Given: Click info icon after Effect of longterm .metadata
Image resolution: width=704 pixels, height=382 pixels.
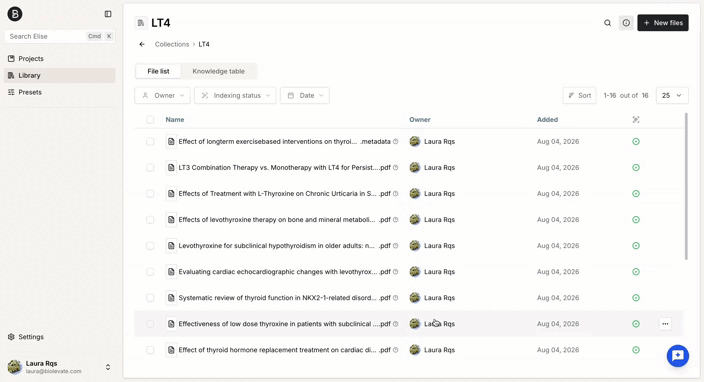Looking at the screenshot, I should click(396, 141).
